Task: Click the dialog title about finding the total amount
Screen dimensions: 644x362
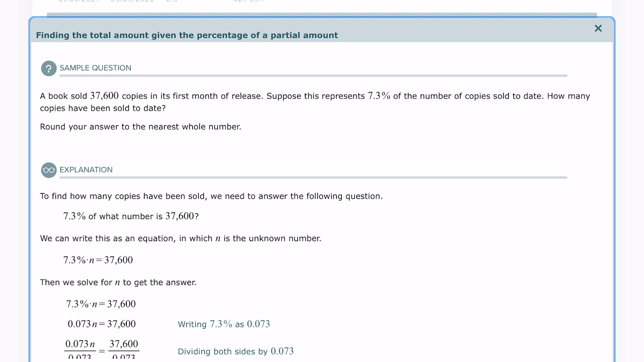Action: tap(187, 35)
